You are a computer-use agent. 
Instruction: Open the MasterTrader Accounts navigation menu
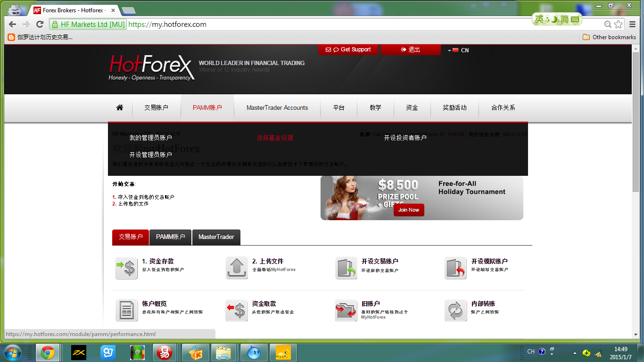(277, 107)
